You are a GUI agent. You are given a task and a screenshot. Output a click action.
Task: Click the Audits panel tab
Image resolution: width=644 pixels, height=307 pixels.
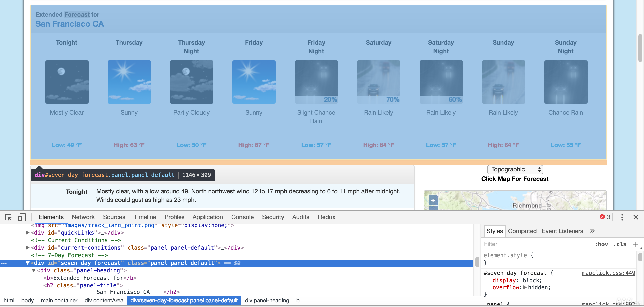(300, 217)
